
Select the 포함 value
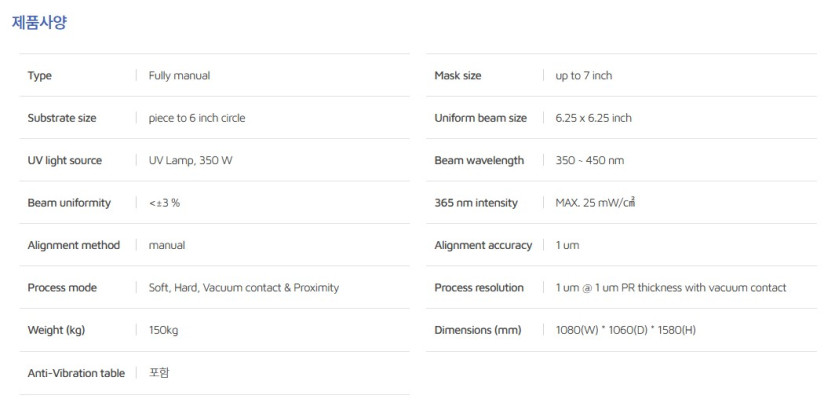coord(159,373)
